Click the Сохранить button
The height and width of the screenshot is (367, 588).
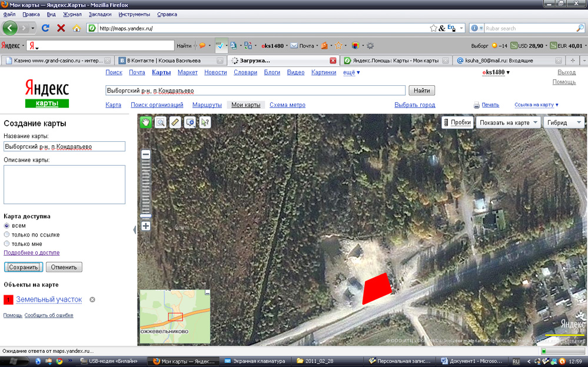pos(24,267)
